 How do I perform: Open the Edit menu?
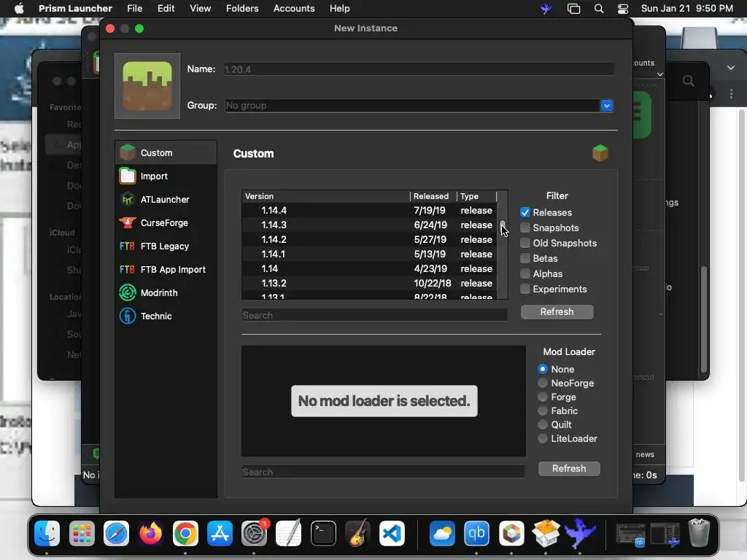tap(166, 9)
